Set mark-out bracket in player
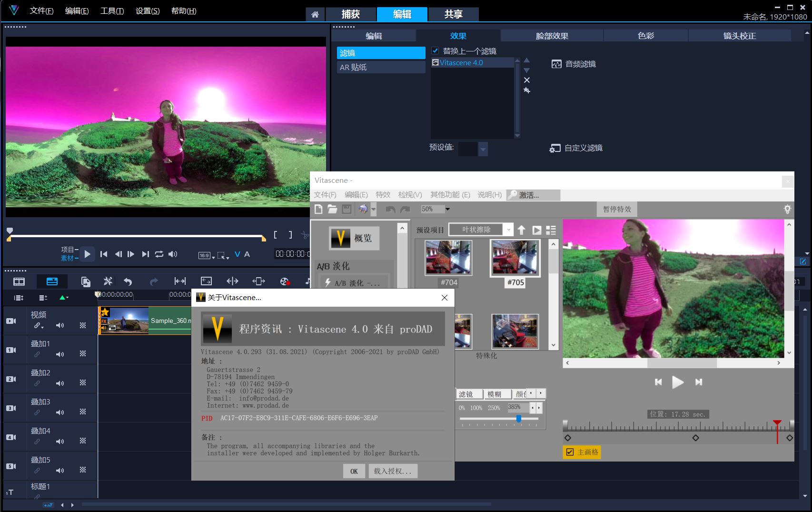Image resolution: width=812 pixels, height=512 pixels. pyautogui.click(x=290, y=235)
